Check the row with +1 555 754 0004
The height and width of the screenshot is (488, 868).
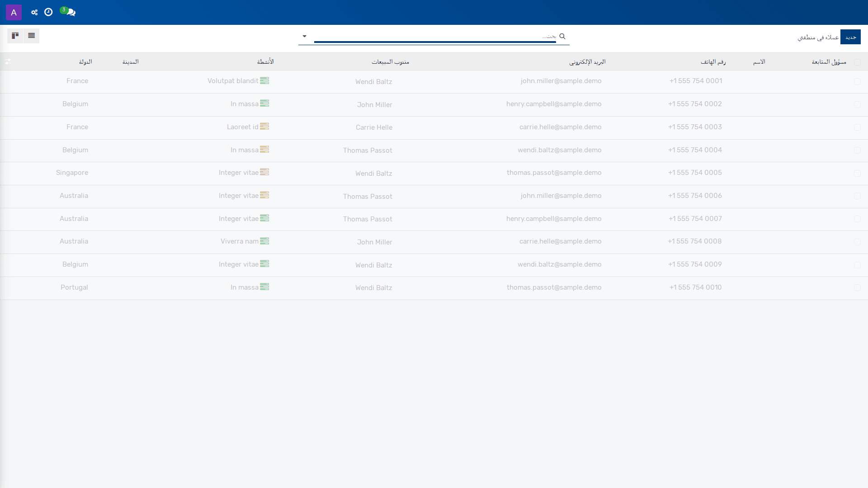[x=857, y=150]
